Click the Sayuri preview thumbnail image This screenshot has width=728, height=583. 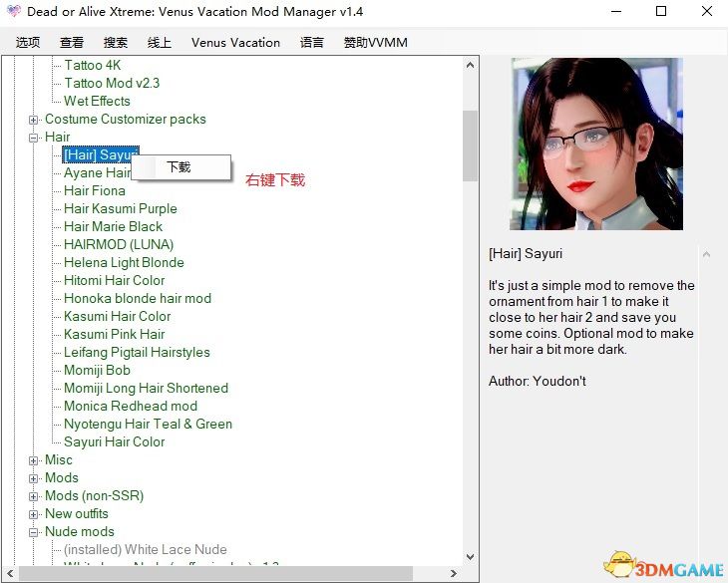click(596, 144)
